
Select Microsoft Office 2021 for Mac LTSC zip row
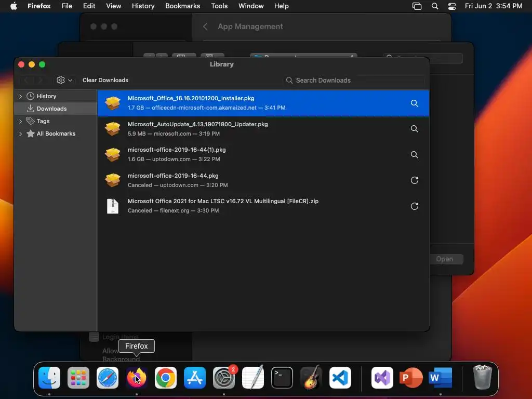point(263,206)
